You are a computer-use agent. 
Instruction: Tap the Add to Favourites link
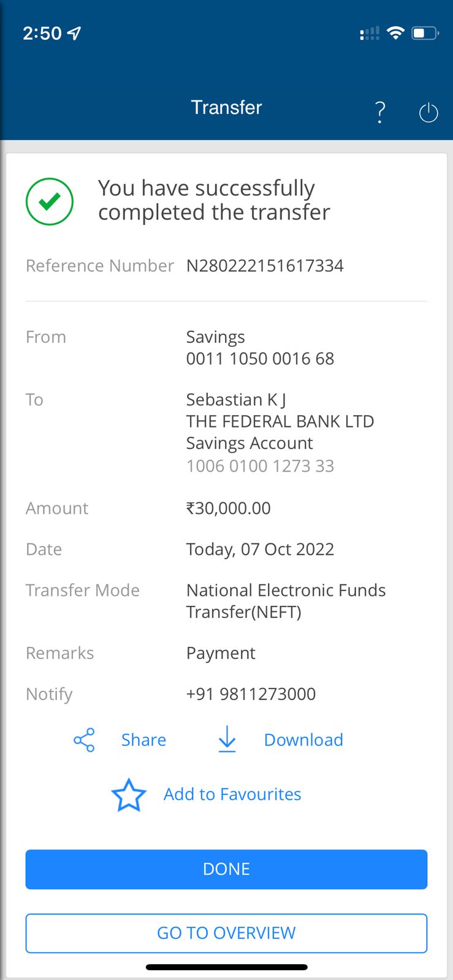232,794
